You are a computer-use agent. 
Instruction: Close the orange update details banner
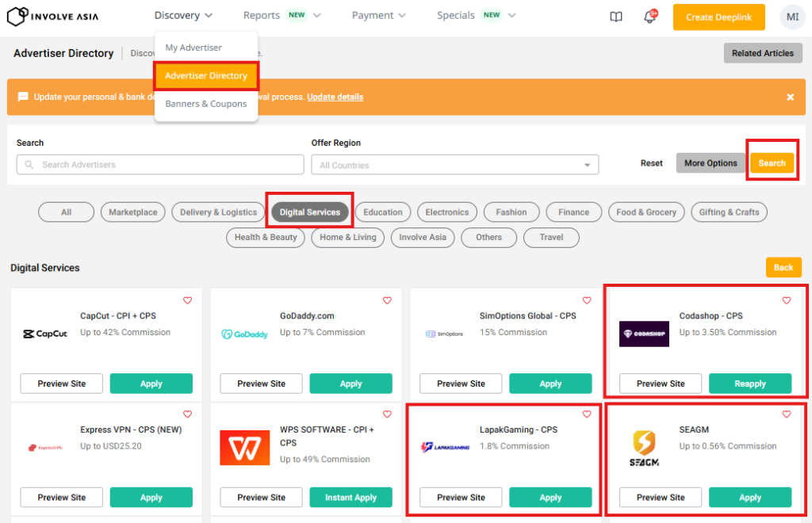click(x=790, y=97)
